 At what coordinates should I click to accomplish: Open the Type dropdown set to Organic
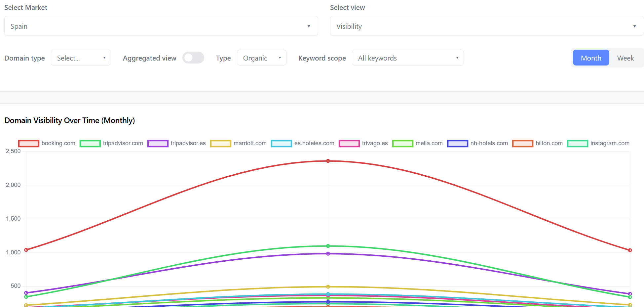click(x=261, y=58)
